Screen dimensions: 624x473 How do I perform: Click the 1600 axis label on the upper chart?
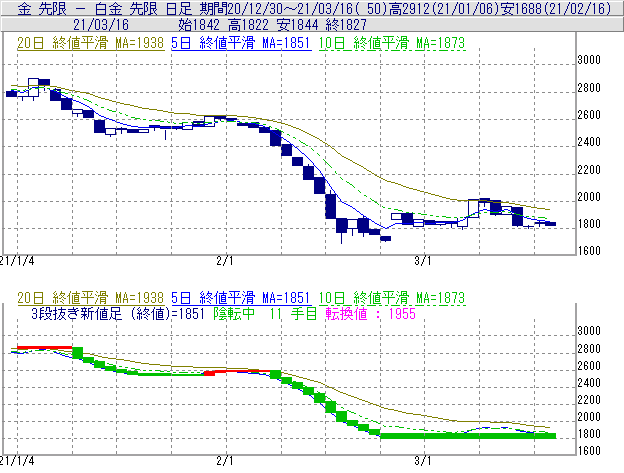pos(589,251)
